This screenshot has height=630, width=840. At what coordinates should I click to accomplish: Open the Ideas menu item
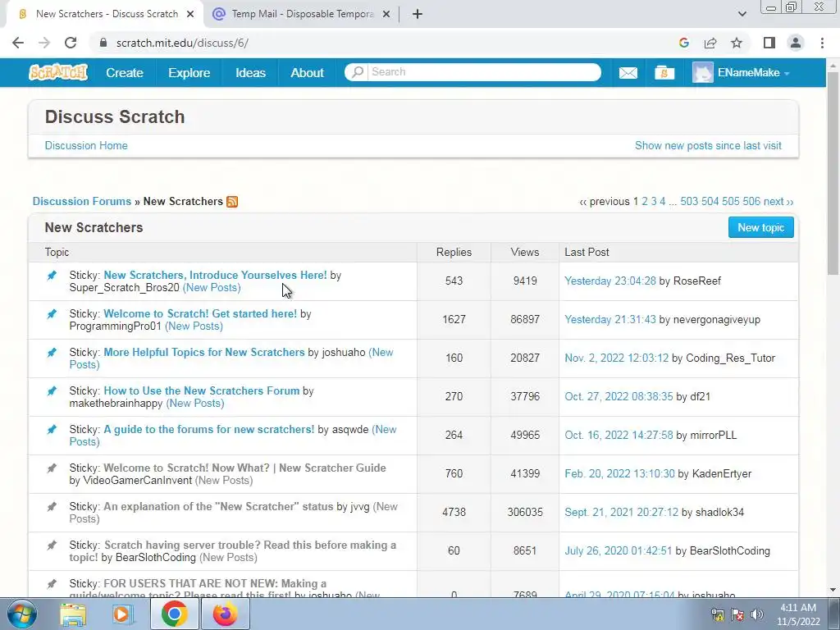tap(250, 72)
